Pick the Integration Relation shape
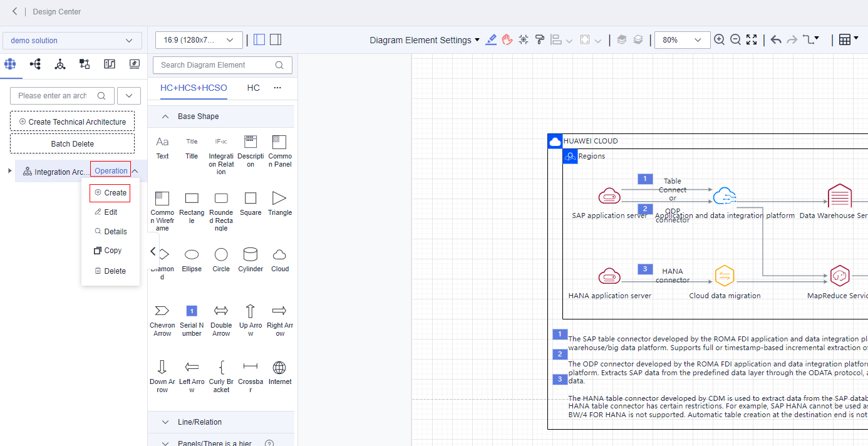The height and width of the screenshot is (446, 868). point(221,155)
